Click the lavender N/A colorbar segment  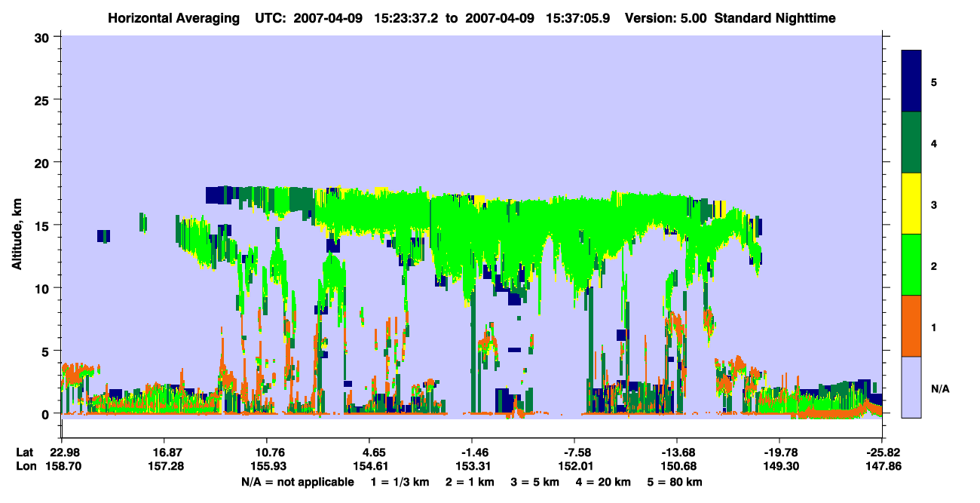tap(911, 387)
